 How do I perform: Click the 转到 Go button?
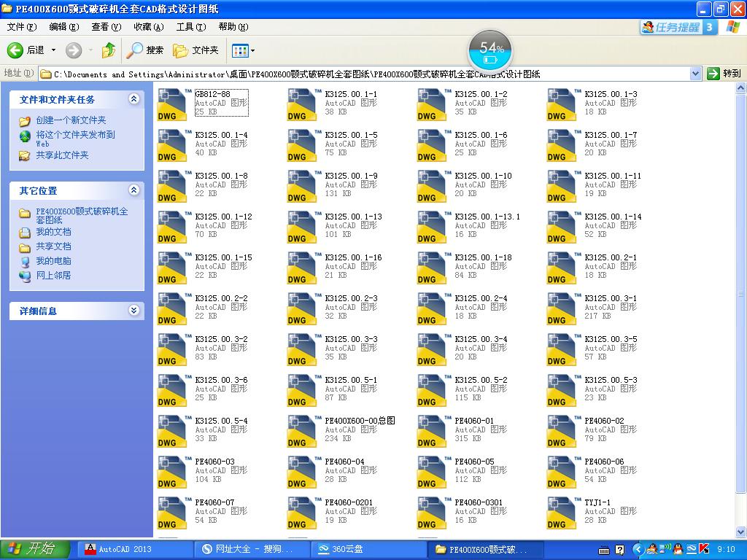point(724,74)
